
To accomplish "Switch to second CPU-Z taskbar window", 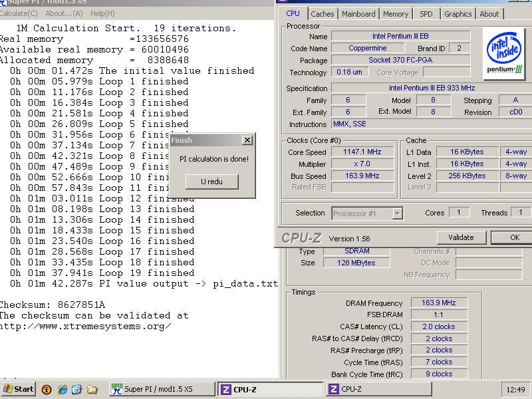I will (x=378, y=389).
